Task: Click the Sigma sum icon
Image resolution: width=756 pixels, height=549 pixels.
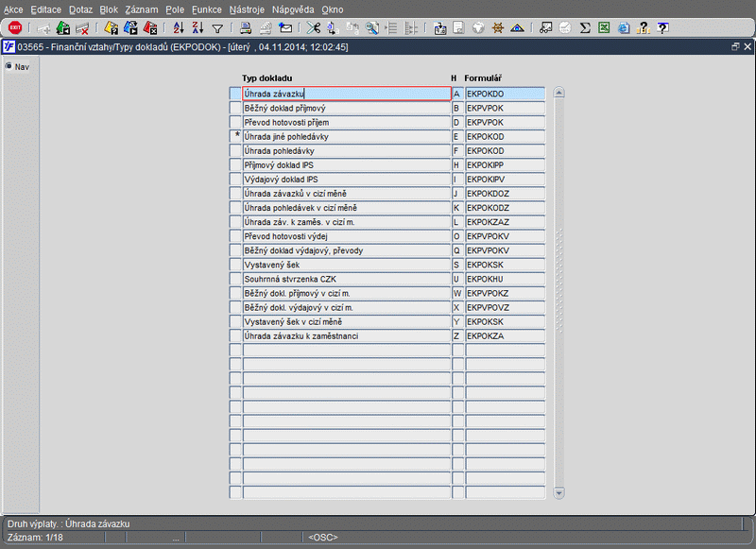Action: point(585,28)
